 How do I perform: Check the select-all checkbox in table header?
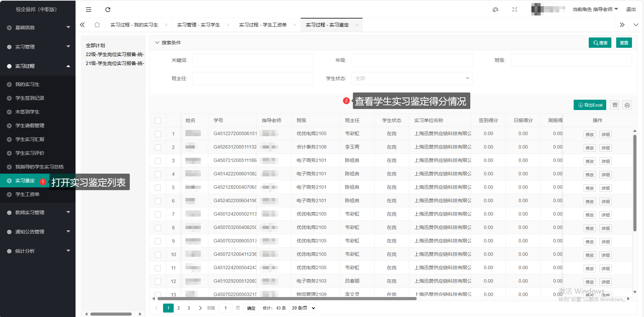pos(158,121)
